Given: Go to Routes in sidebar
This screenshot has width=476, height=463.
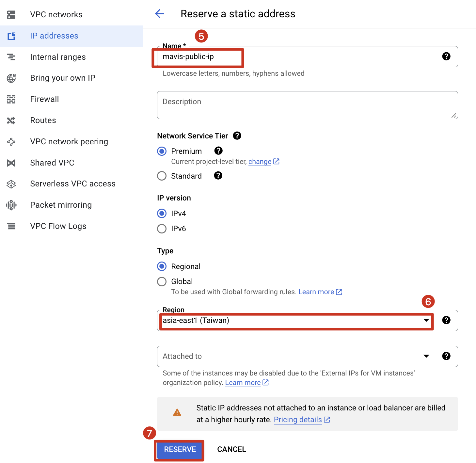Looking at the screenshot, I should pyautogui.click(x=43, y=120).
